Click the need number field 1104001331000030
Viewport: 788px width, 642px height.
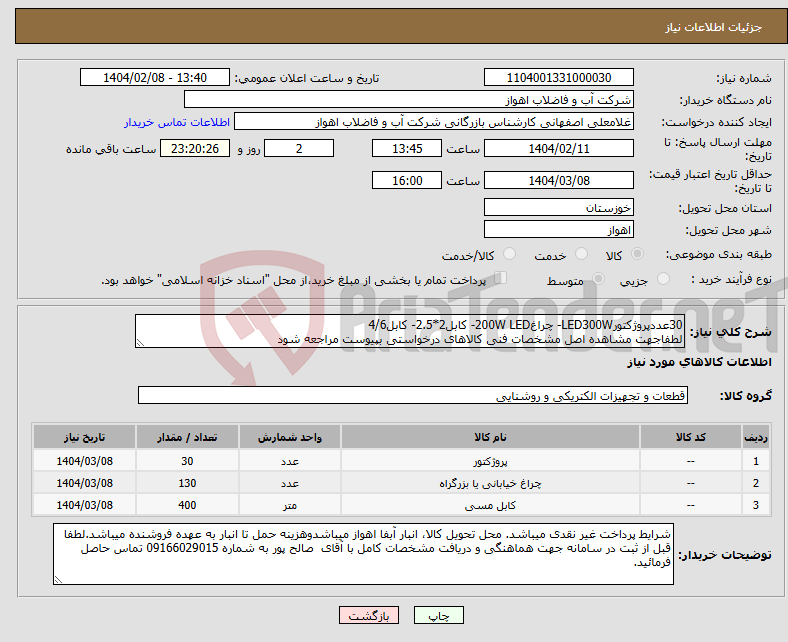[x=559, y=77]
